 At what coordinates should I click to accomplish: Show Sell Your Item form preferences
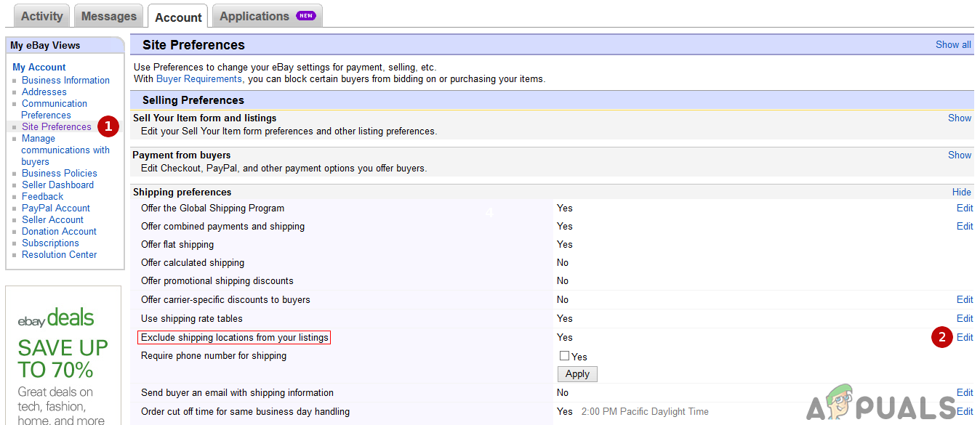tap(959, 118)
